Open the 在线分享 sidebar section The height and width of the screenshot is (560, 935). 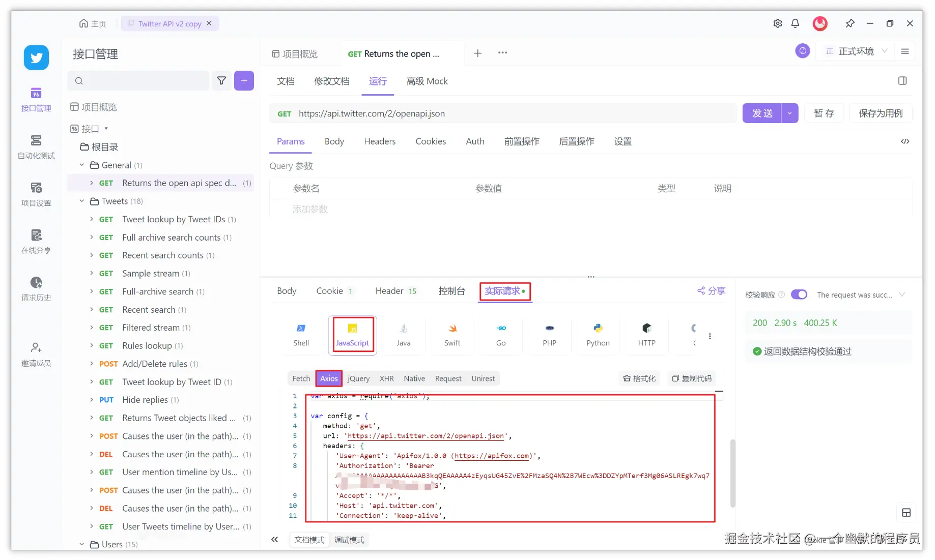pyautogui.click(x=36, y=241)
